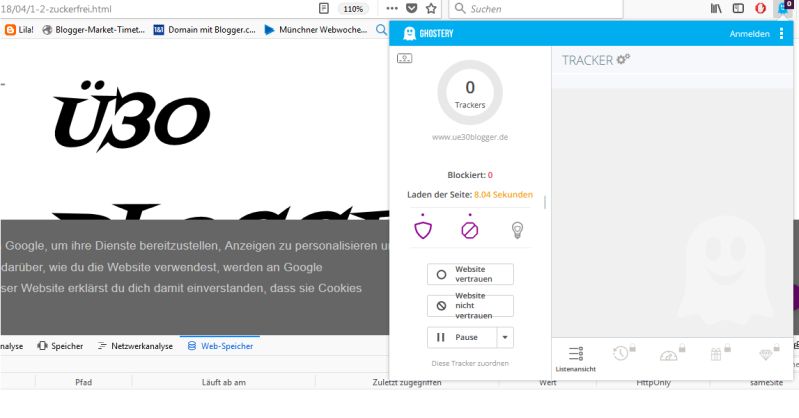Sort by the Pfad column header

point(84,382)
